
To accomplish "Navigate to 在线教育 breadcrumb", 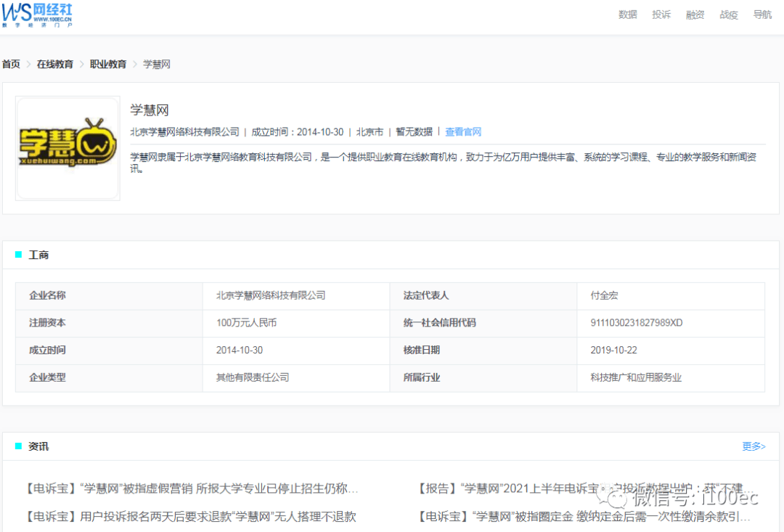I will coord(55,64).
